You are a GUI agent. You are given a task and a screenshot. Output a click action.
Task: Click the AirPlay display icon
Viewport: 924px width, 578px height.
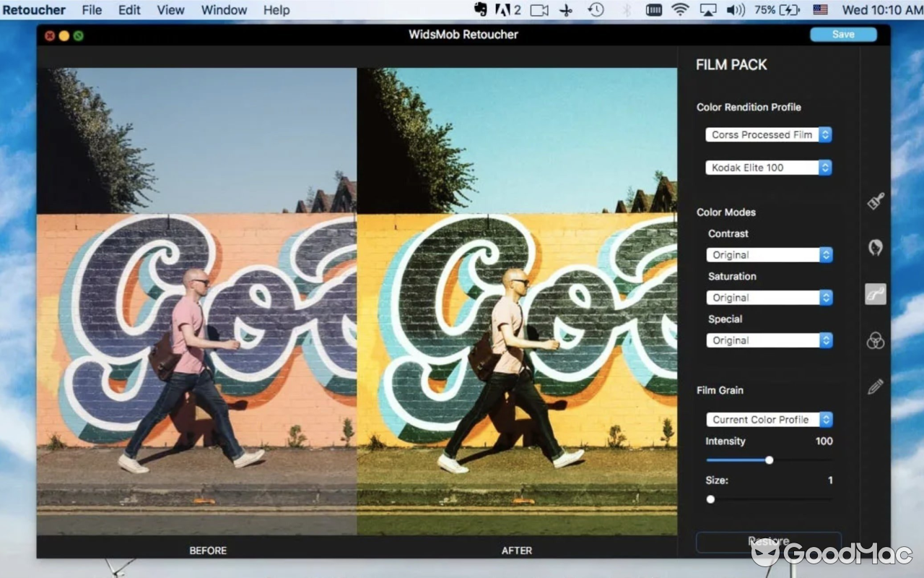[x=708, y=9]
